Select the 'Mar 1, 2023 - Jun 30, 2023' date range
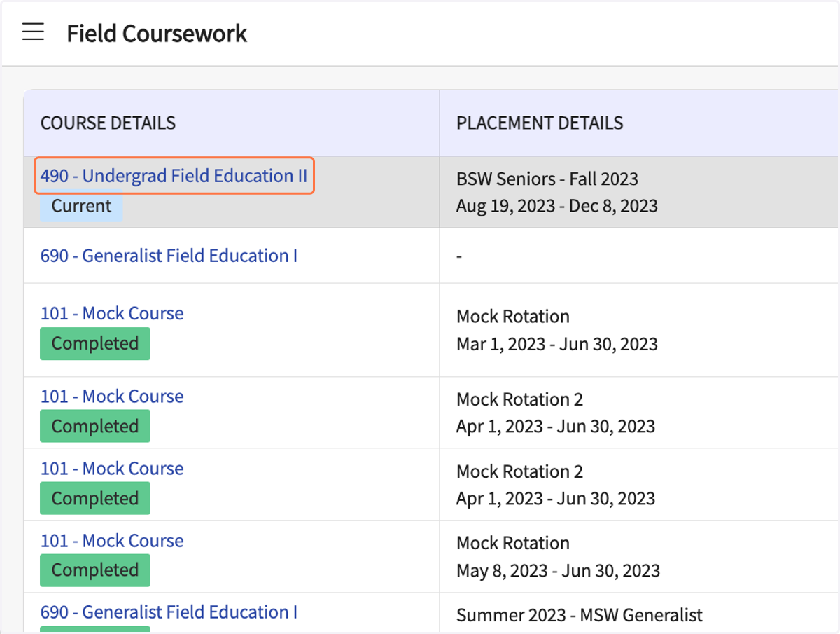 557,344
